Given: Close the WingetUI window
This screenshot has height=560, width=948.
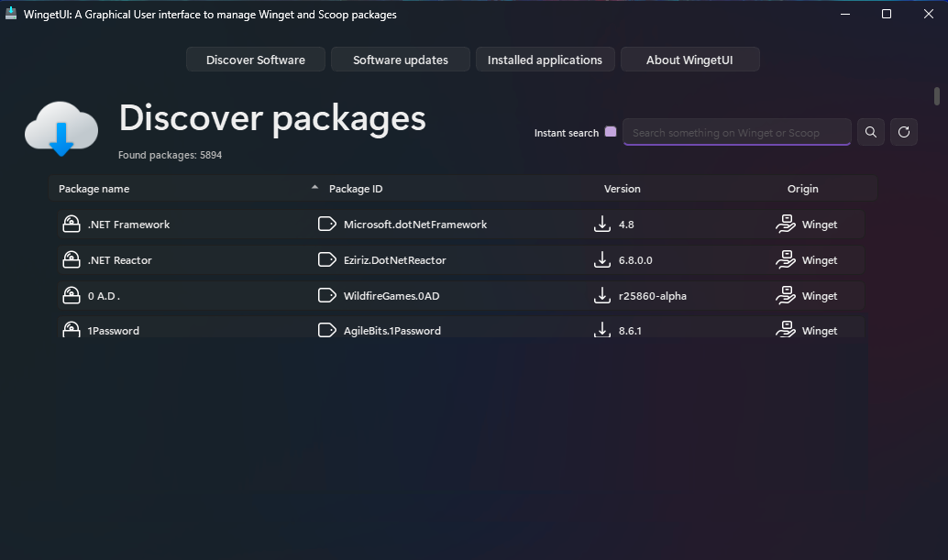Looking at the screenshot, I should point(929,14).
